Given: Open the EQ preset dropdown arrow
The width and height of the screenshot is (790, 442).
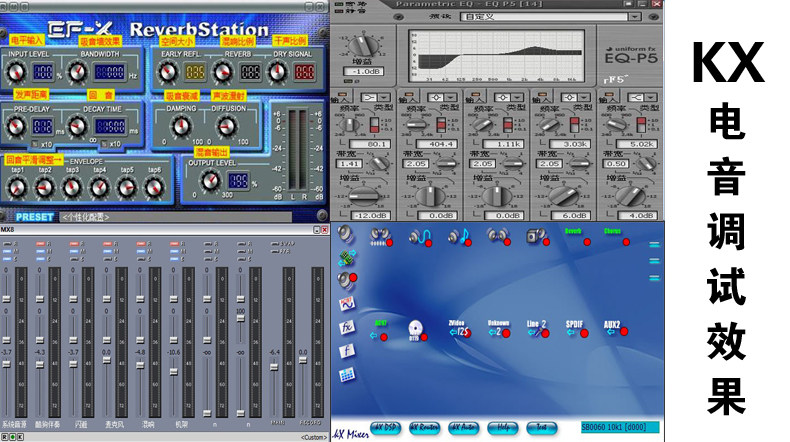Looking at the screenshot, I should tap(635, 17).
